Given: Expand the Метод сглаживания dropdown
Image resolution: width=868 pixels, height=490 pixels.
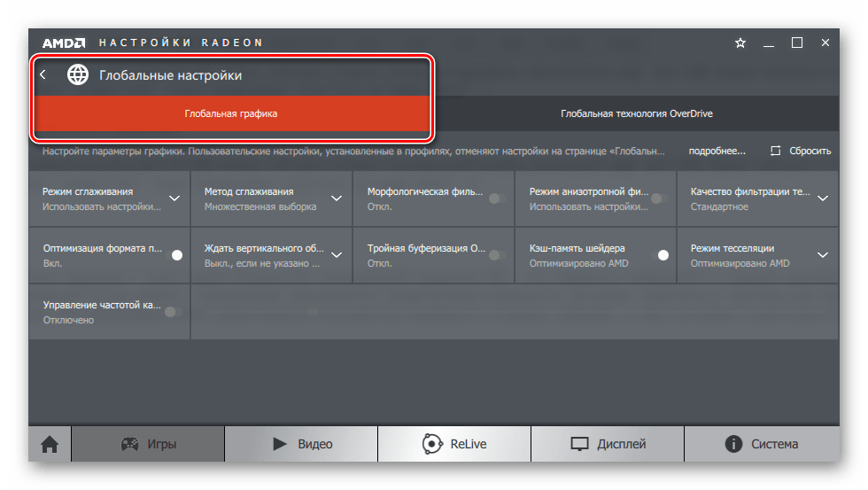Looking at the screenshot, I should pyautogui.click(x=337, y=198).
